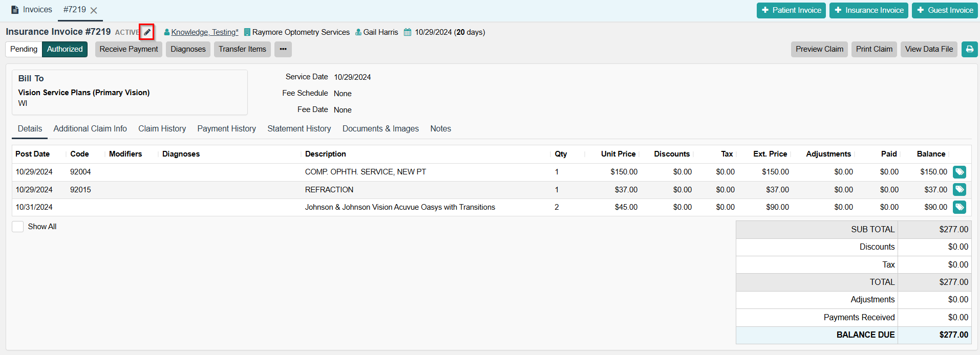Click the tag icon for Acuvue Oasys row
The image size is (980, 355).
(959, 207)
